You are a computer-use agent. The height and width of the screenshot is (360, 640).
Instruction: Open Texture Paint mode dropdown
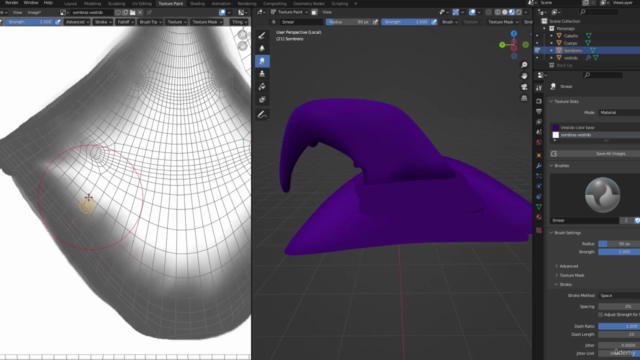click(x=289, y=12)
